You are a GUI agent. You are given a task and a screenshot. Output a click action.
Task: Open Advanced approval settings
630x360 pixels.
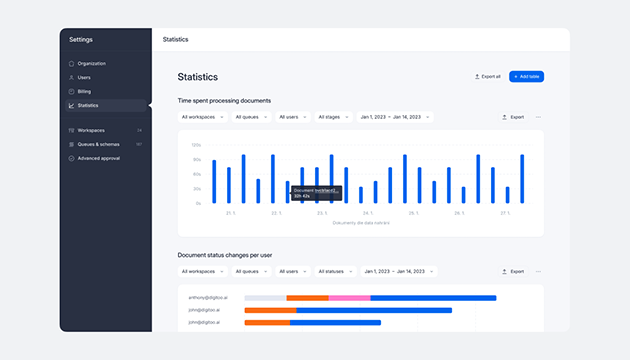[x=105, y=158]
